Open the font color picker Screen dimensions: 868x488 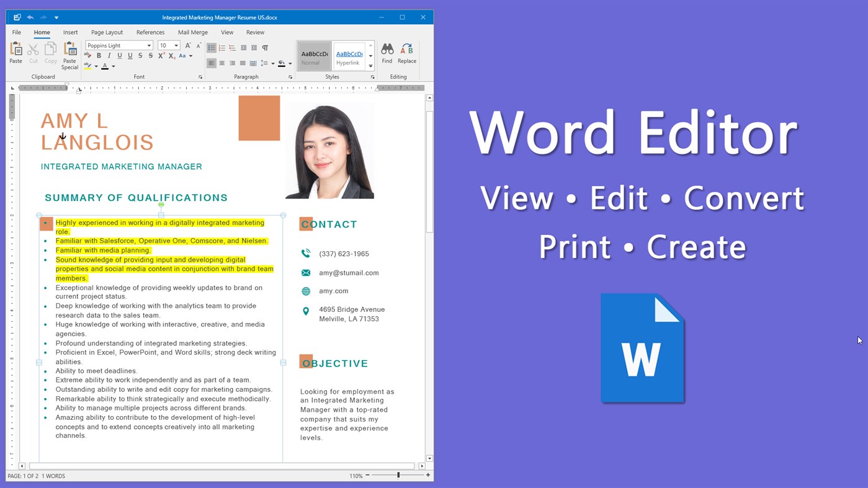click(105, 66)
